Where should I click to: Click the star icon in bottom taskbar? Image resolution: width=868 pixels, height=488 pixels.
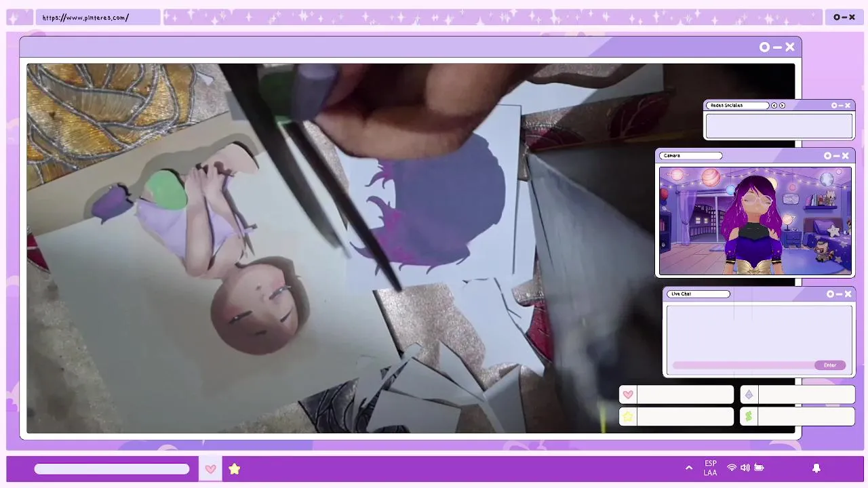pos(234,469)
